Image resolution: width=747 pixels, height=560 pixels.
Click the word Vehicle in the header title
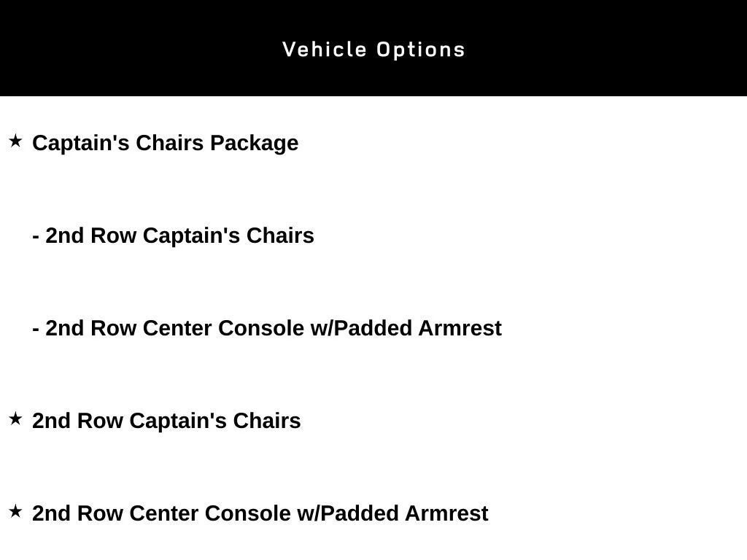(325, 50)
